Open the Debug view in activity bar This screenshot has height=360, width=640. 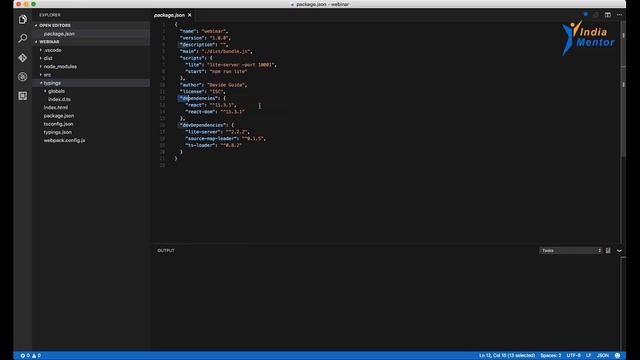tap(23, 77)
